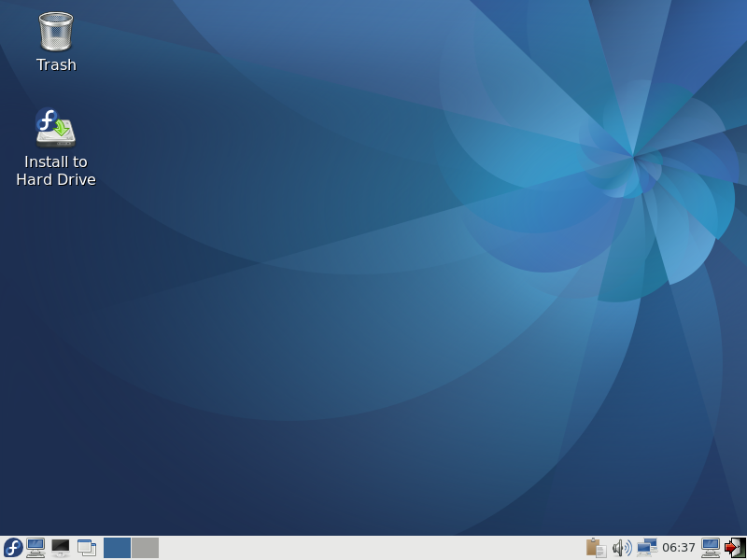Viewport: 747px width, 560px height.
Task: Switch to the second workspace (gray)
Action: click(145, 548)
